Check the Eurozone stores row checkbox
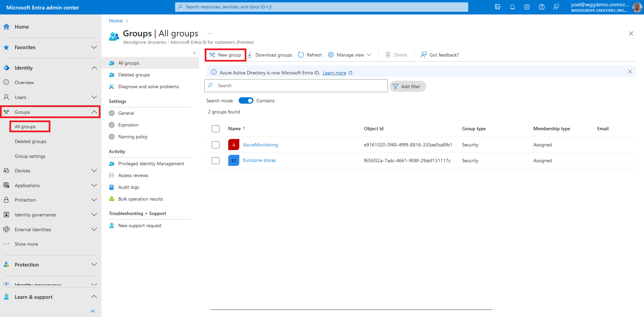The width and height of the screenshot is (644, 317). pos(215,161)
